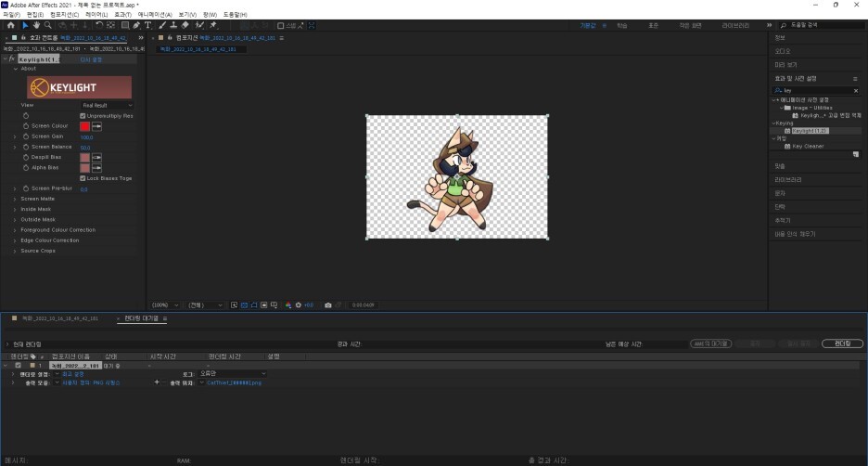Select the Hand tool

tap(36, 25)
